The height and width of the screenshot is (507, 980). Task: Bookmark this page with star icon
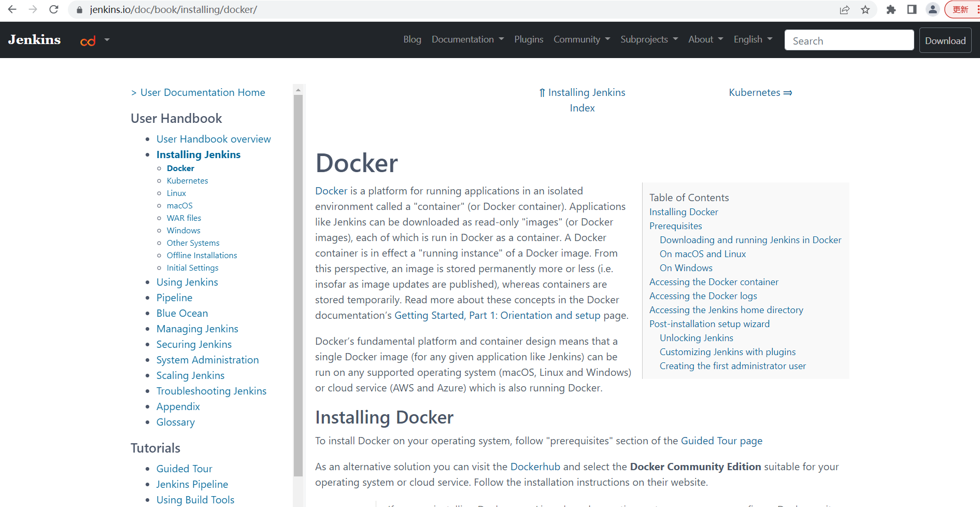coord(865,10)
